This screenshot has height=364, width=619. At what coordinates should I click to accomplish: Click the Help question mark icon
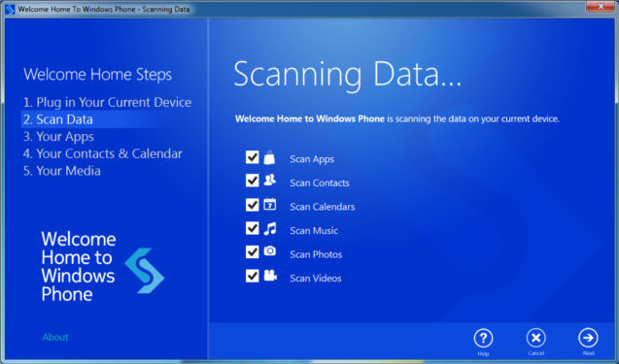coord(483,338)
